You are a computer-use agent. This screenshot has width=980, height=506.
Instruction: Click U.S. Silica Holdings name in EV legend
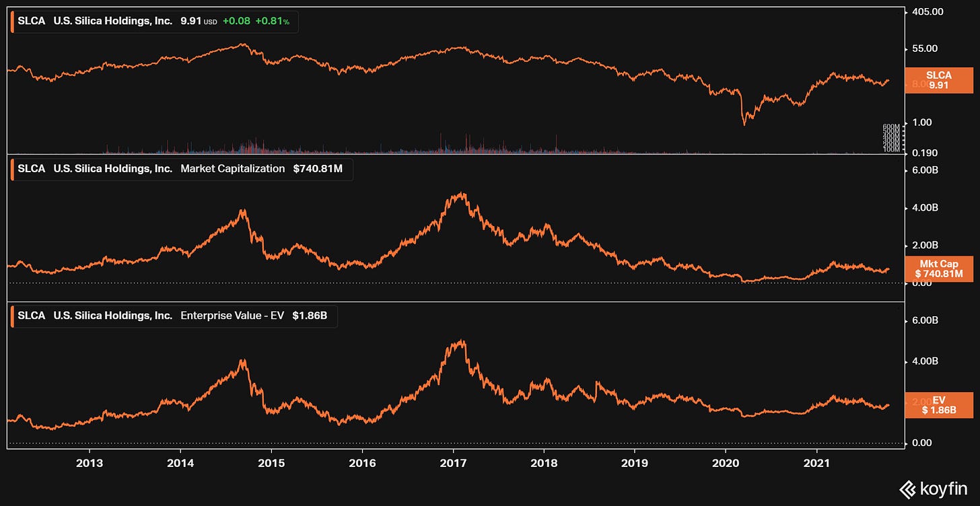coord(113,316)
